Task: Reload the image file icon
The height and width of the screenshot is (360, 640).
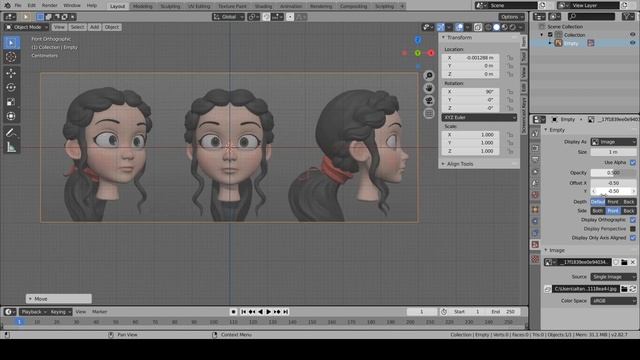Action: 633,289
